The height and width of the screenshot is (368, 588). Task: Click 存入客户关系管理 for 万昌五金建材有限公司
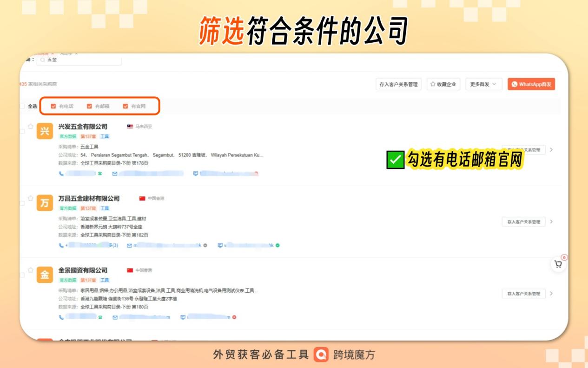pyautogui.click(x=523, y=222)
